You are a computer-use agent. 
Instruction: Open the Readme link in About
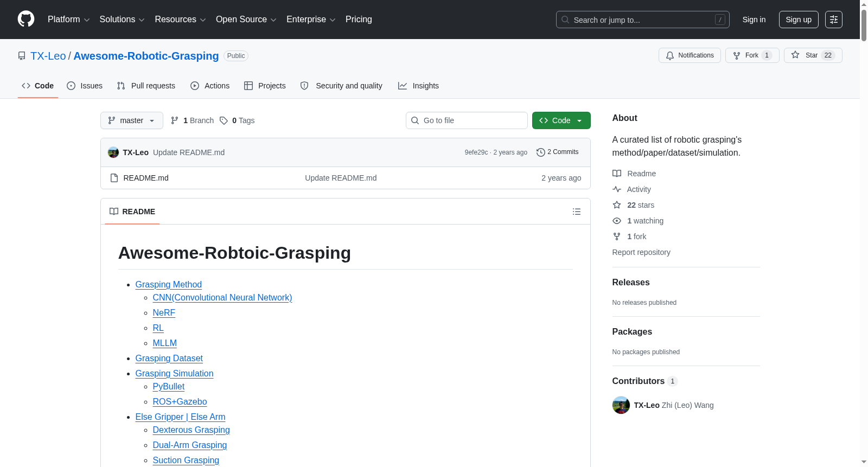coord(634,174)
